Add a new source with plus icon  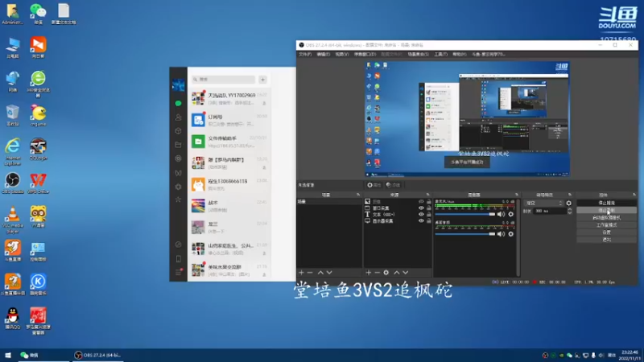(368, 273)
